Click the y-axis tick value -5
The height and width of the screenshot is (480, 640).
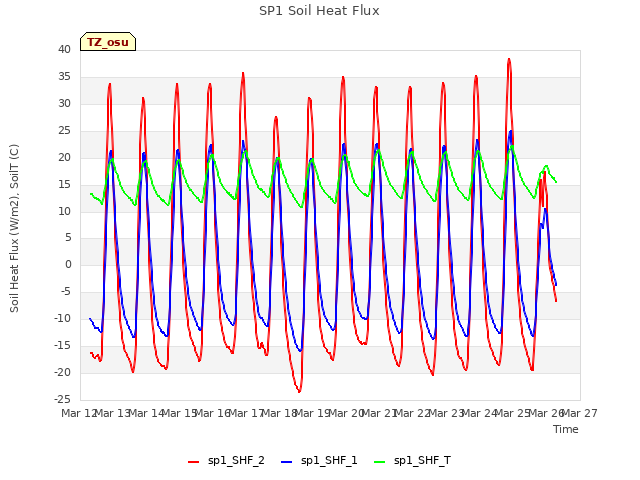[x=65, y=291]
